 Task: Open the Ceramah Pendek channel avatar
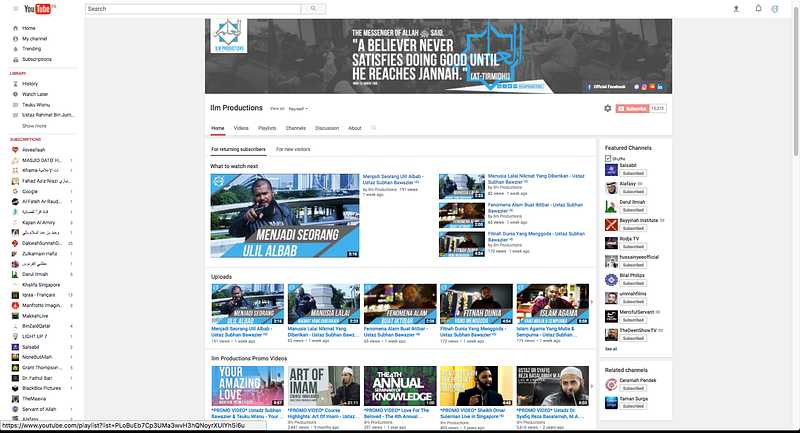pos(611,385)
